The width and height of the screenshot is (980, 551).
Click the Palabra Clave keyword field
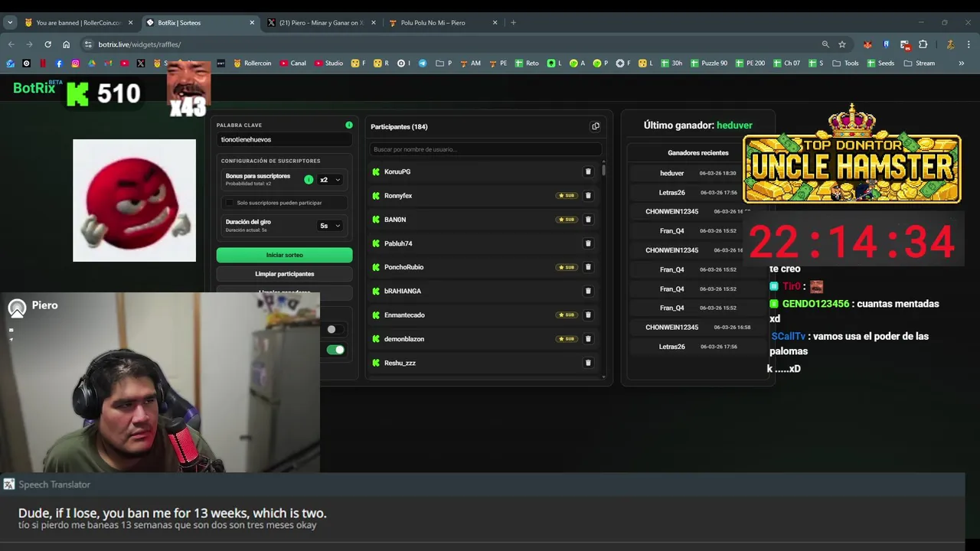pyautogui.click(x=284, y=140)
